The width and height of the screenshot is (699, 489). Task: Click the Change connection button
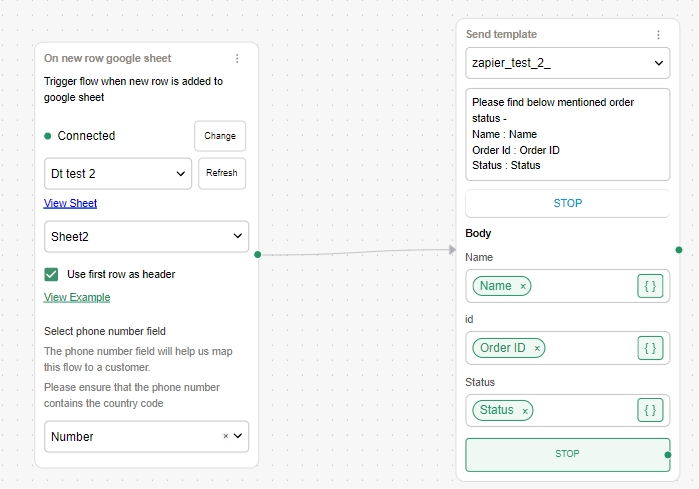(x=220, y=136)
